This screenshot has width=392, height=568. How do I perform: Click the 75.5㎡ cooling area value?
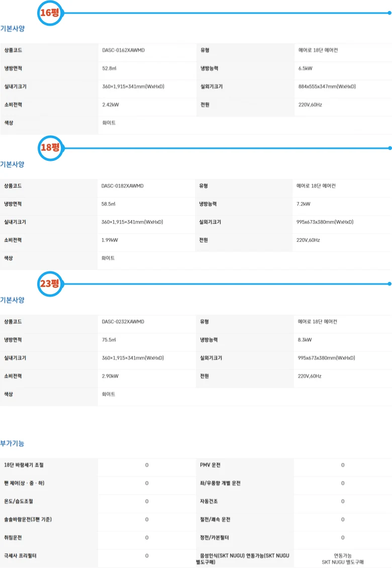click(109, 340)
